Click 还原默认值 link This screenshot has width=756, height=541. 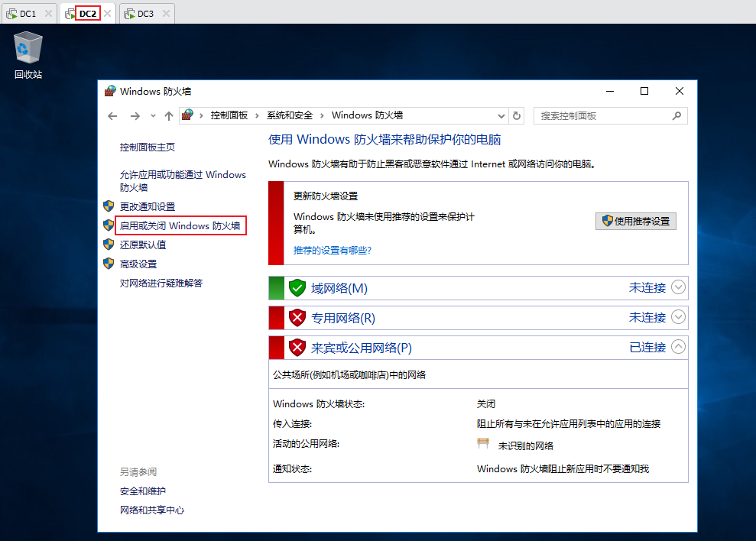pos(143,245)
